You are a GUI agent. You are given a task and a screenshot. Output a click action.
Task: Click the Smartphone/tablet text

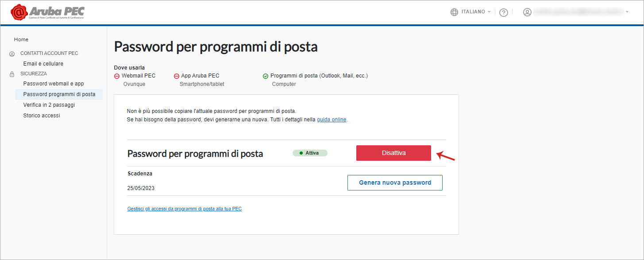202,84
